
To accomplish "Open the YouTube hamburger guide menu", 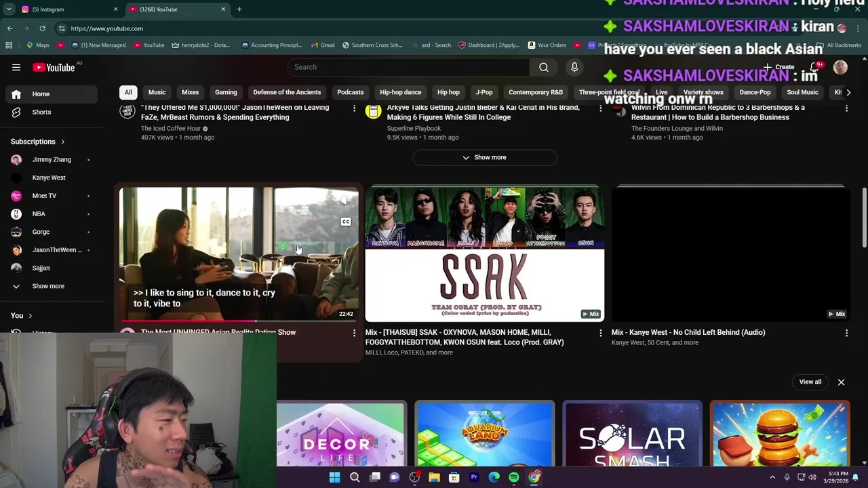I will (x=16, y=67).
